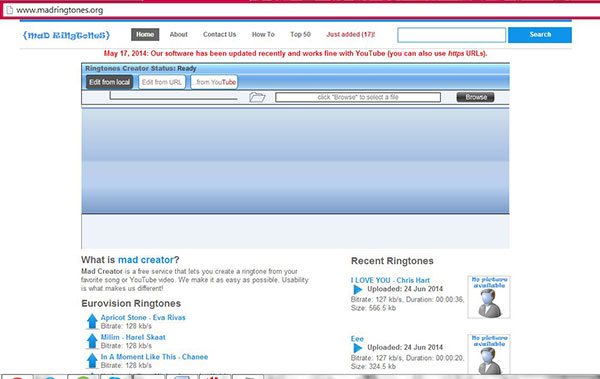Click the open-folder icon beside file field
600x379 pixels.
pos(257,97)
